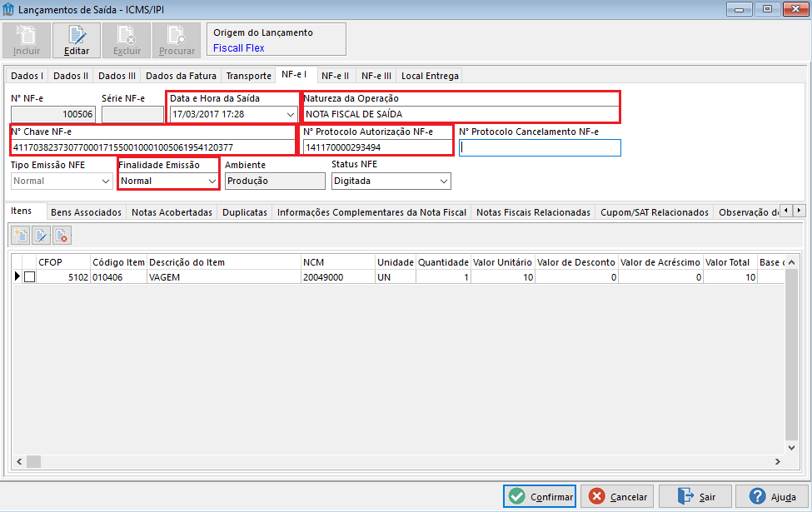Click the Ajuda button
The width and height of the screenshot is (812, 512).
click(x=772, y=496)
